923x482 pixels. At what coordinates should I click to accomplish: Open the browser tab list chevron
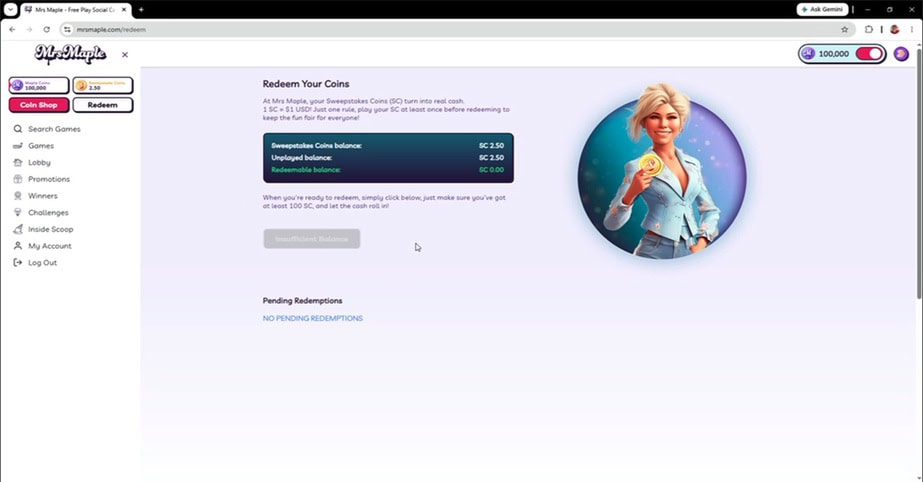(x=11, y=9)
